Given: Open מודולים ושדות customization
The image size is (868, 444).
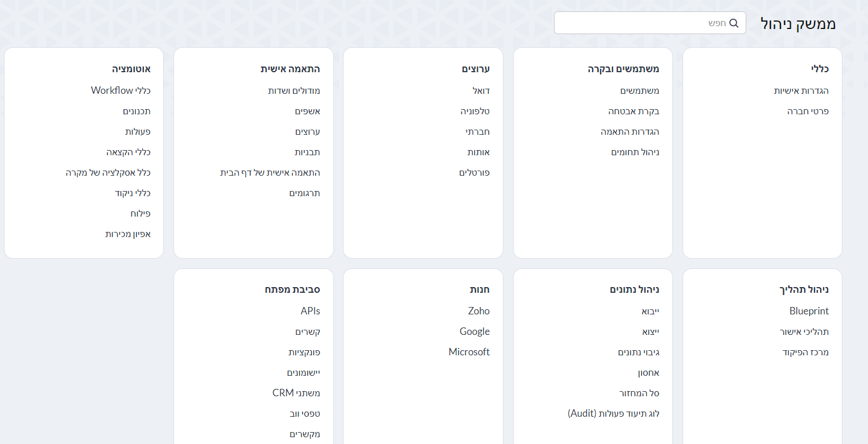Looking at the screenshot, I should (x=294, y=91).
